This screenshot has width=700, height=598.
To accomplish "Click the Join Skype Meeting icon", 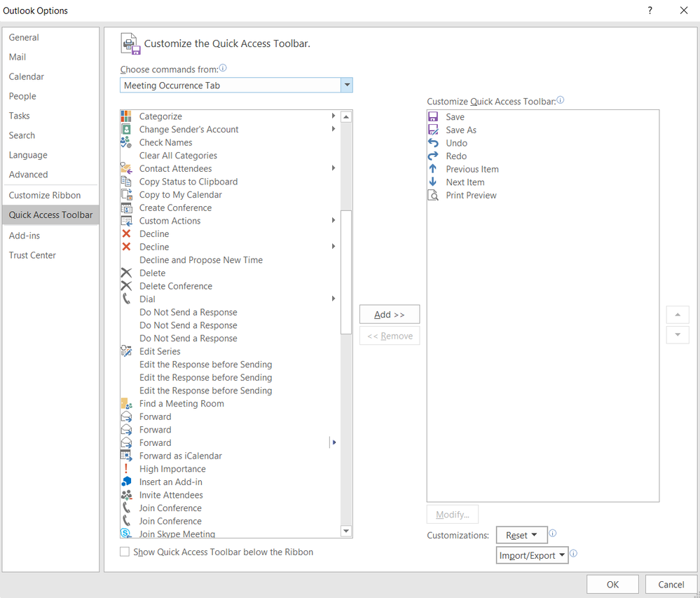I will 126,534.
